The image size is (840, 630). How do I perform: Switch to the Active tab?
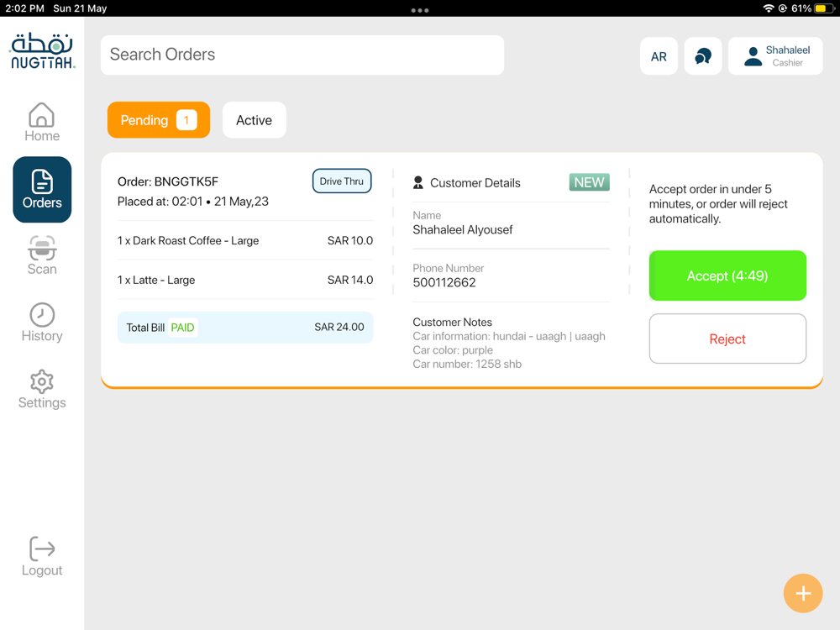[254, 120]
